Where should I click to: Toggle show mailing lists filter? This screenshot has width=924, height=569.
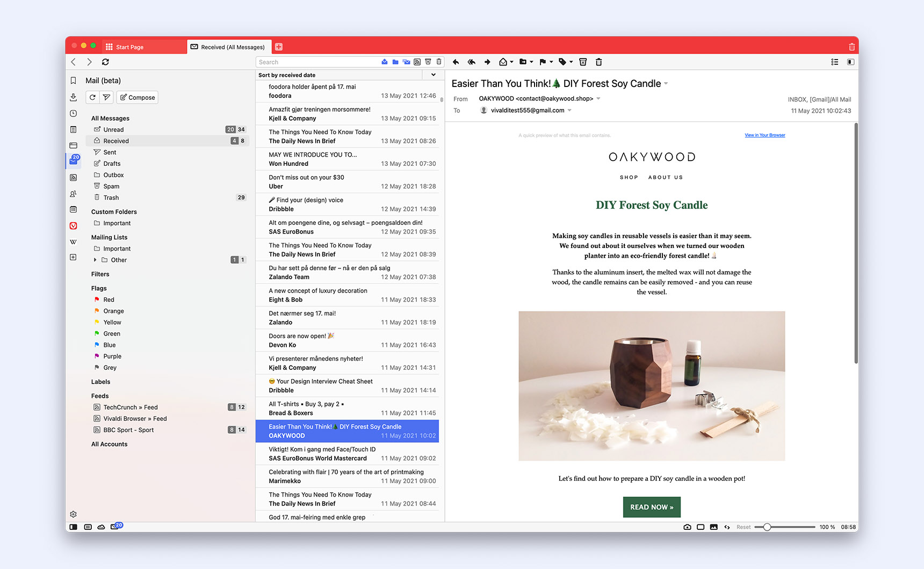point(406,62)
